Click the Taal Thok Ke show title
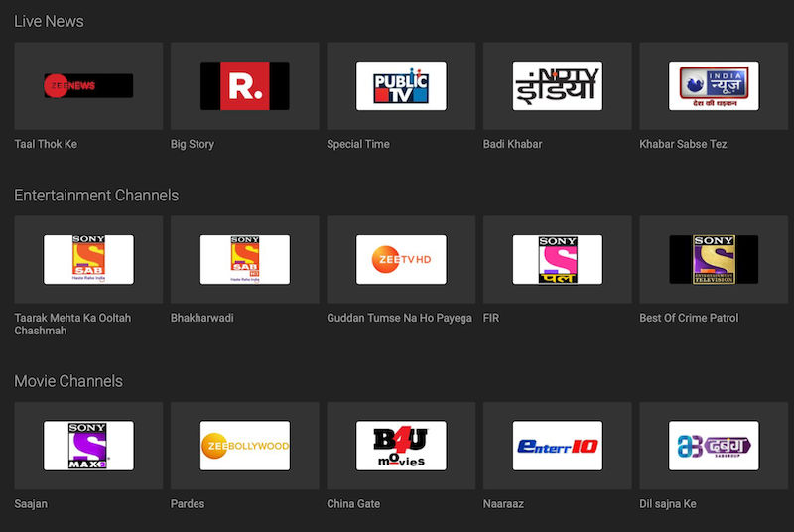Image resolution: width=794 pixels, height=532 pixels. pyautogui.click(x=46, y=144)
